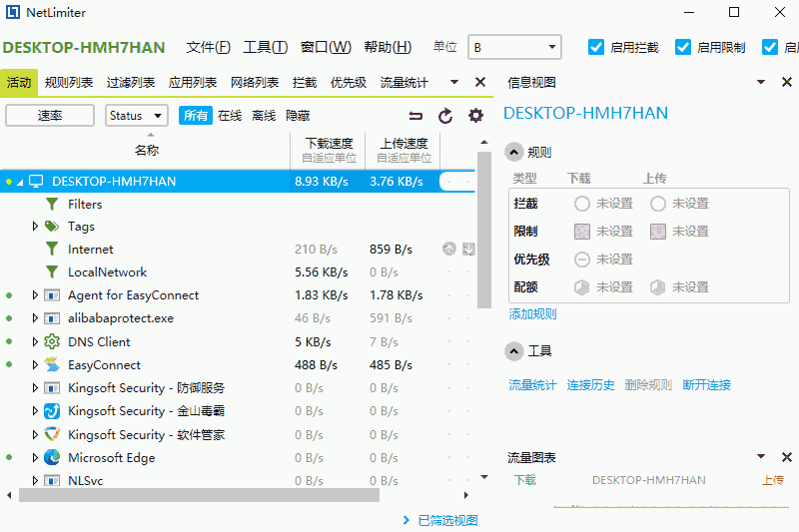Open the 帮助(H) menu
Screen dimensions: 799x532
pos(388,47)
